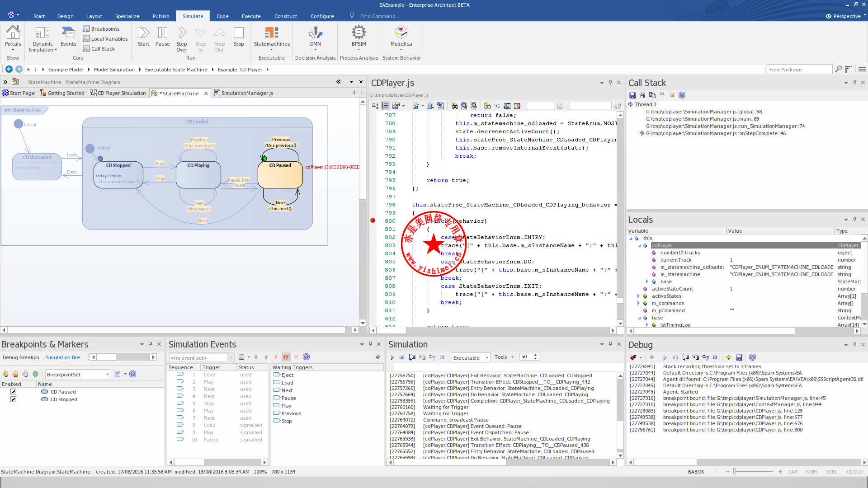Save the call stack with the disk icon
Image resolution: width=868 pixels, height=488 pixels.
click(x=632, y=95)
